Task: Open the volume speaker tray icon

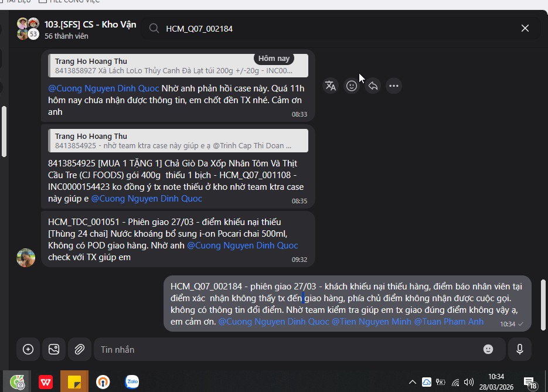Action: pos(469,382)
